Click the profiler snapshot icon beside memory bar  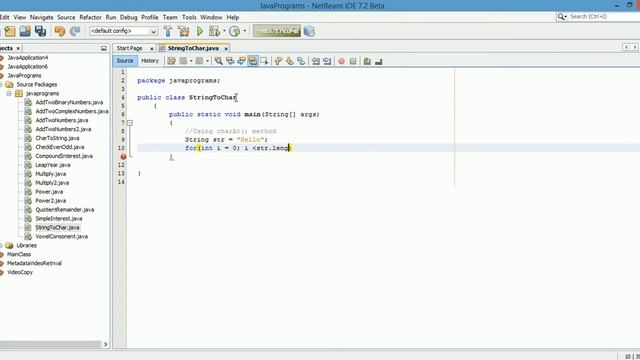click(309, 31)
